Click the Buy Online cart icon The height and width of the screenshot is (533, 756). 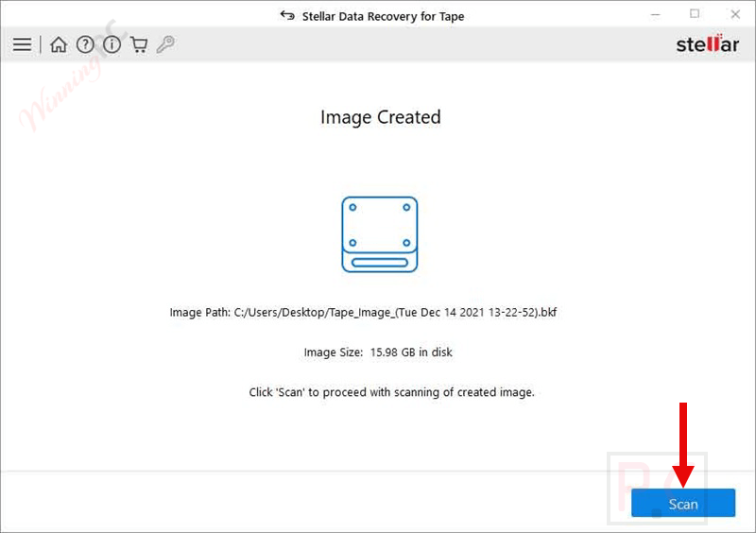point(139,44)
